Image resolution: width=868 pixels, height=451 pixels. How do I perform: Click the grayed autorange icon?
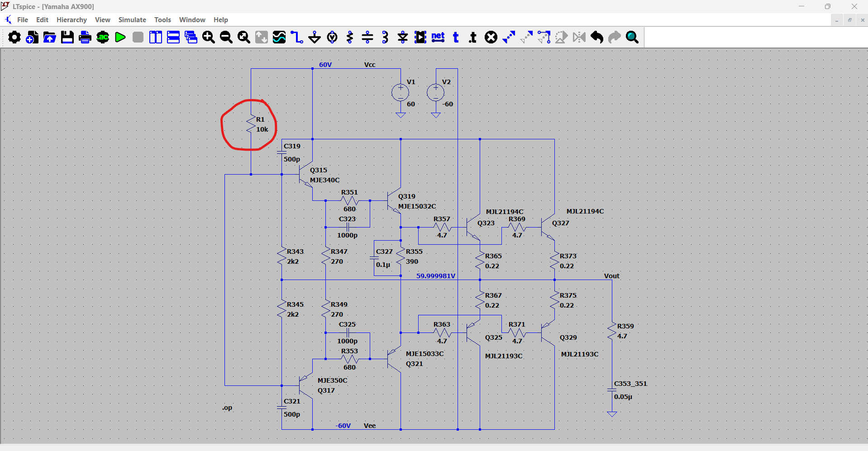pos(262,37)
